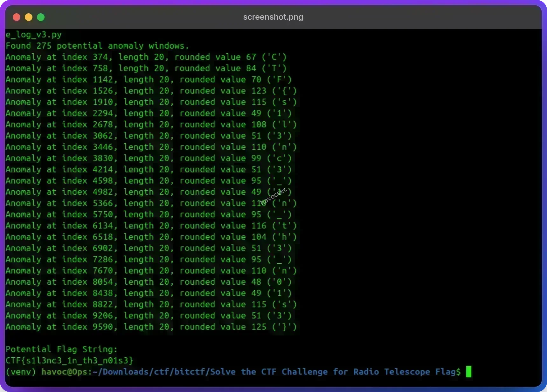Click 'Found 275 potential anomaly windows.' line
Viewport: 547px width, 392px height.
click(x=97, y=46)
